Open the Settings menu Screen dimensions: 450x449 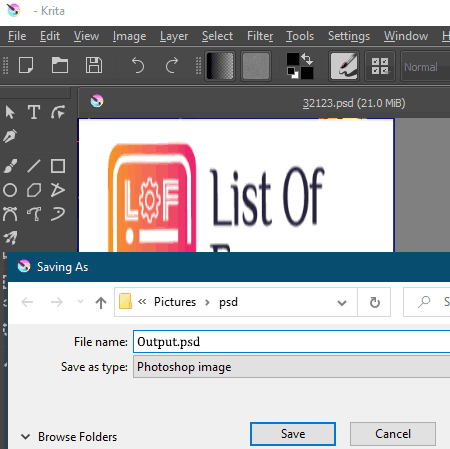click(349, 36)
